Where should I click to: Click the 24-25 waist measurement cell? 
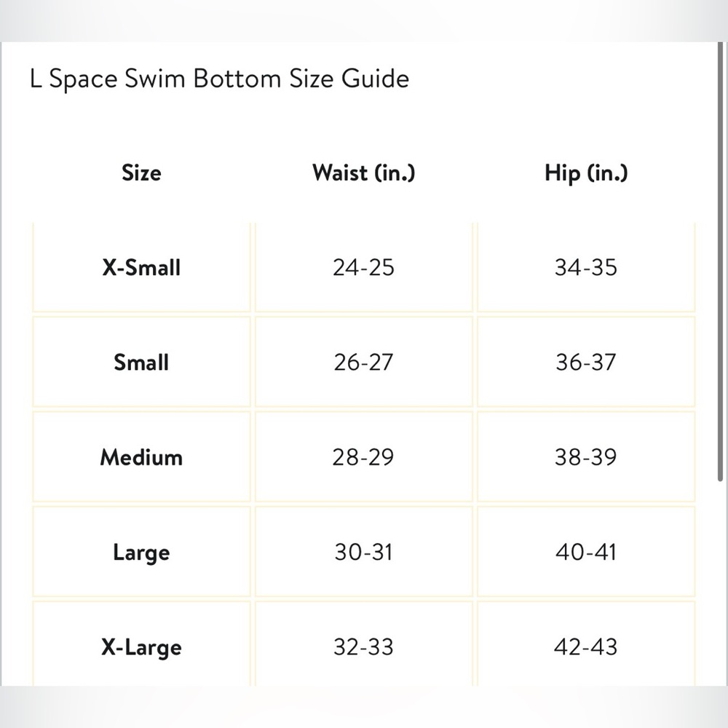coord(363,267)
